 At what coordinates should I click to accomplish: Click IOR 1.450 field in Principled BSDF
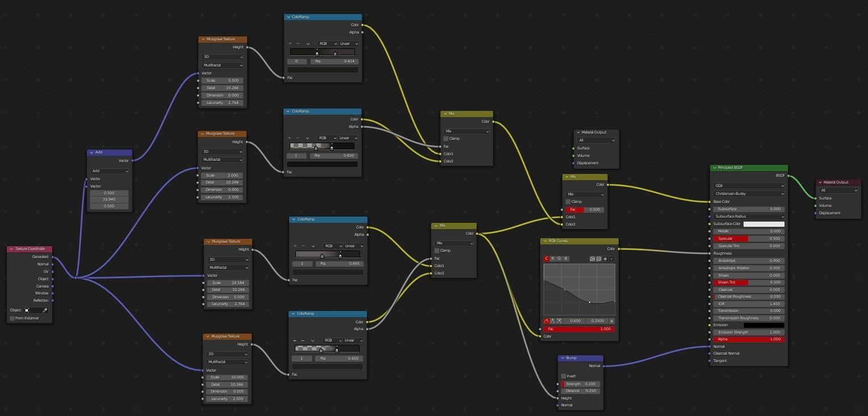(749, 304)
